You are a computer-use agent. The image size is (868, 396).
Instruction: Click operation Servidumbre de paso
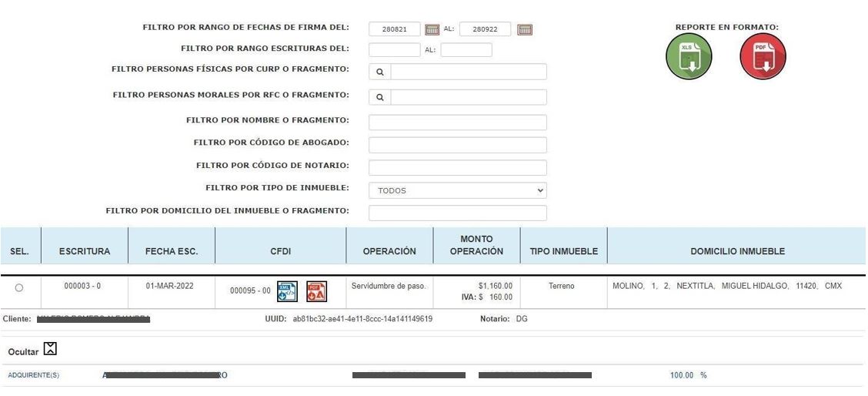pos(389,286)
